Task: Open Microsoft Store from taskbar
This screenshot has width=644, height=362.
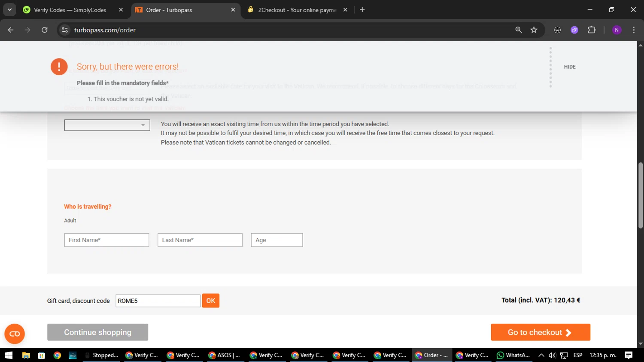Action: coord(41,355)
